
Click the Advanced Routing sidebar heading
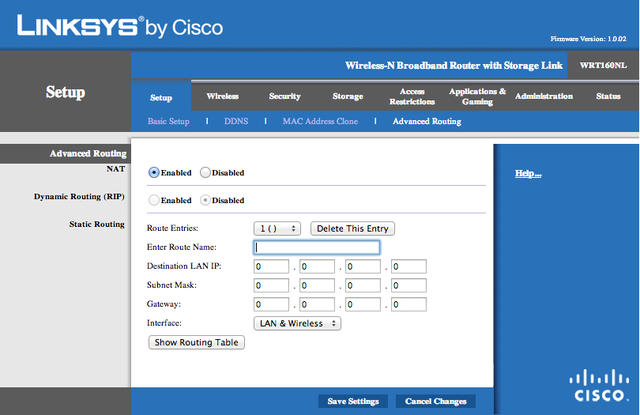click(88, 153)
